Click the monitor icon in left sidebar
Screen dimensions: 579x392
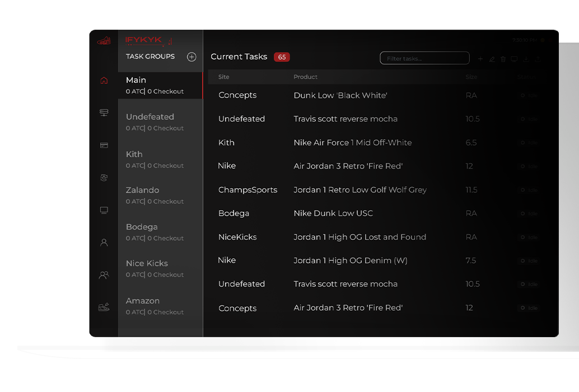(x=104, y=211)
